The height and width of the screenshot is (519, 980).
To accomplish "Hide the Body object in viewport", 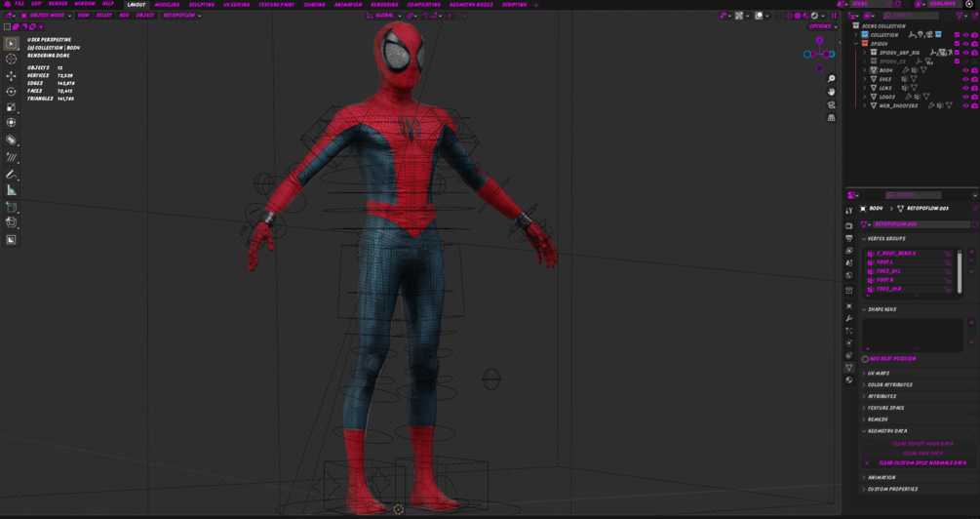I will click(965, 70).
